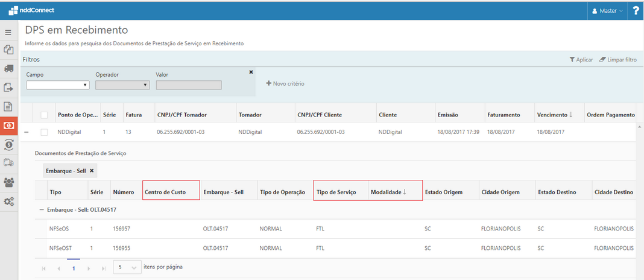Check the NDDigital row checkbox
Image resolution: width=644 pixels, height=280 pixels.
44,132
